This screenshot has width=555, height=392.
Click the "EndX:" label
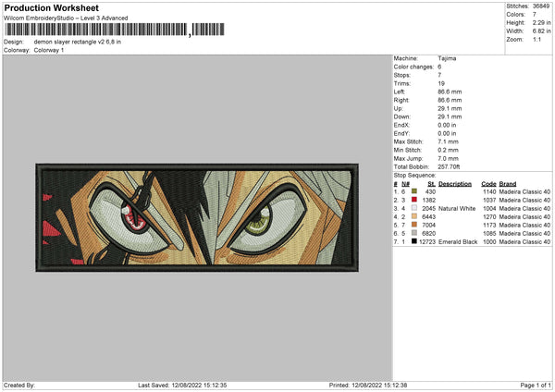pos(401,125)
